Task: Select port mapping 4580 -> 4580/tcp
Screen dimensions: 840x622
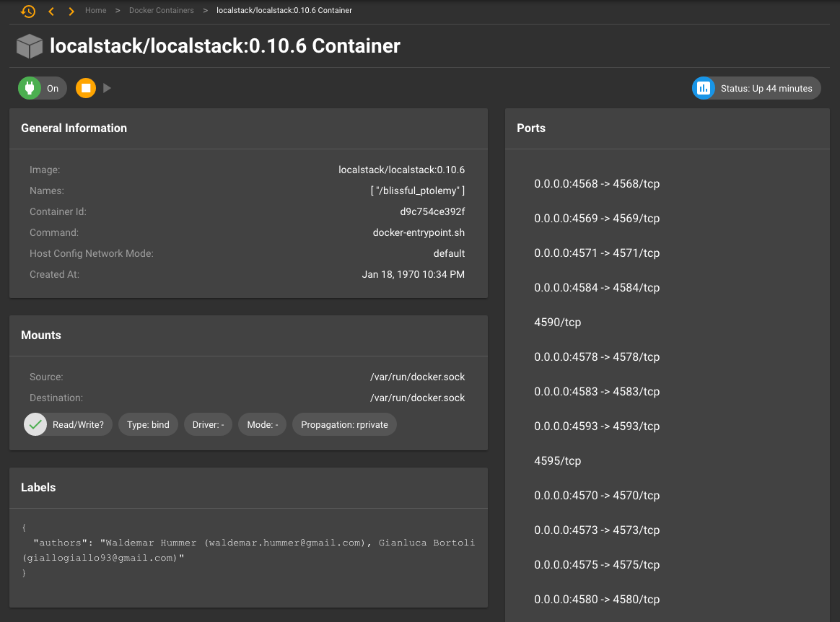Action: coord(597,600)
